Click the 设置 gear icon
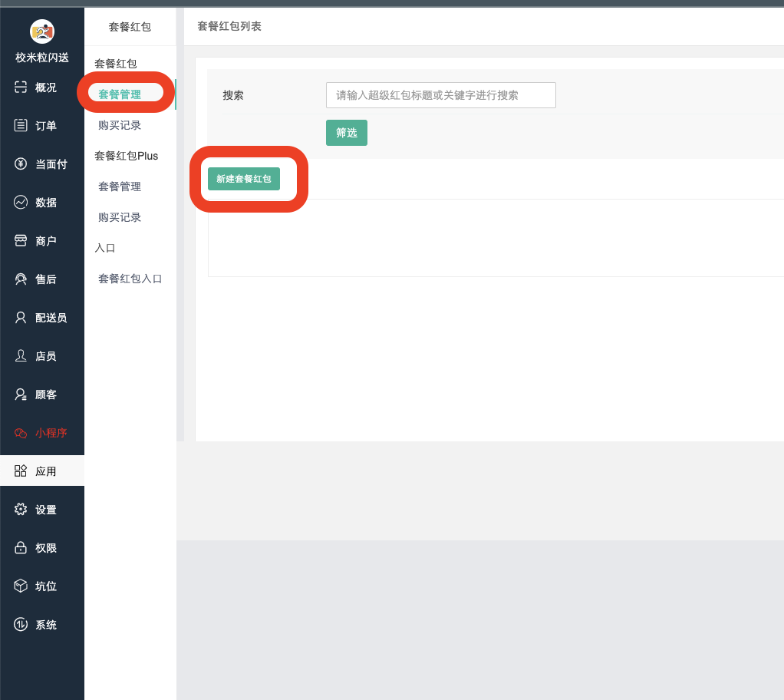This screenshot has width=784, height=700. (21, 509)
